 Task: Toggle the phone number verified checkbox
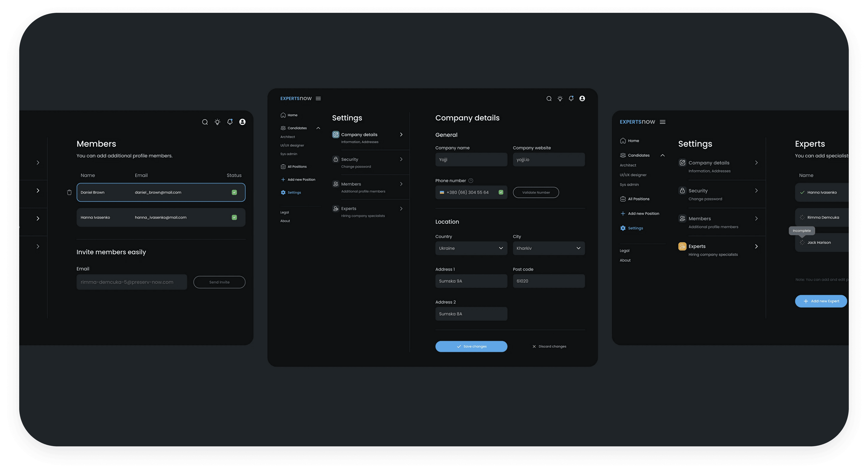pyautogui.click(x=501, y=192)
